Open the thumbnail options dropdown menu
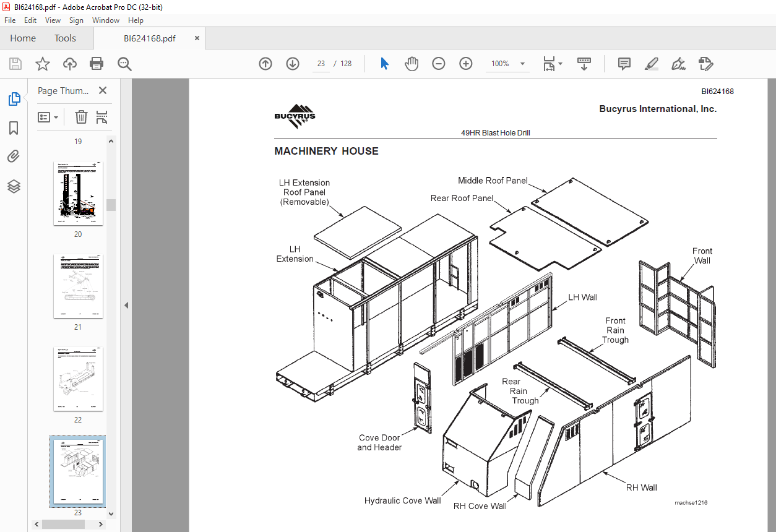Screen dimensions: 776x532 click(48, 117)
